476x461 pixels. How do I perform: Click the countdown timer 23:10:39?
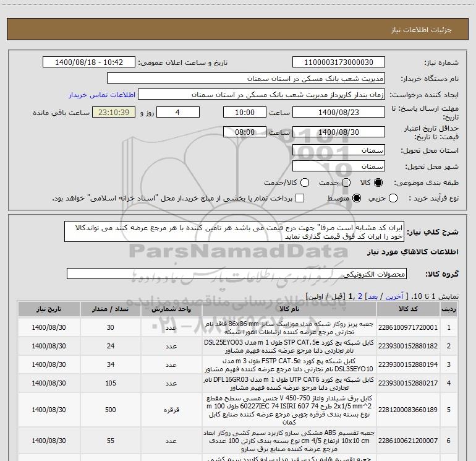pos(114,112)
